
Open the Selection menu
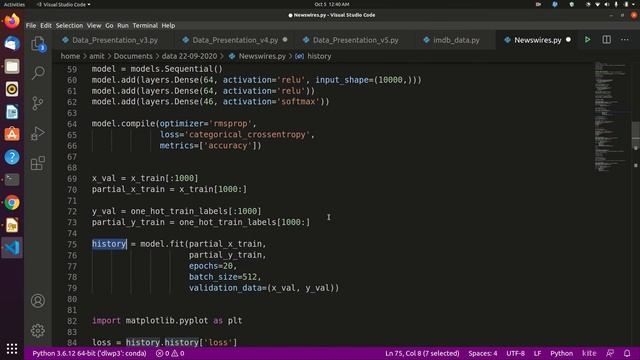pyautogui.click(x=69, y=25)
